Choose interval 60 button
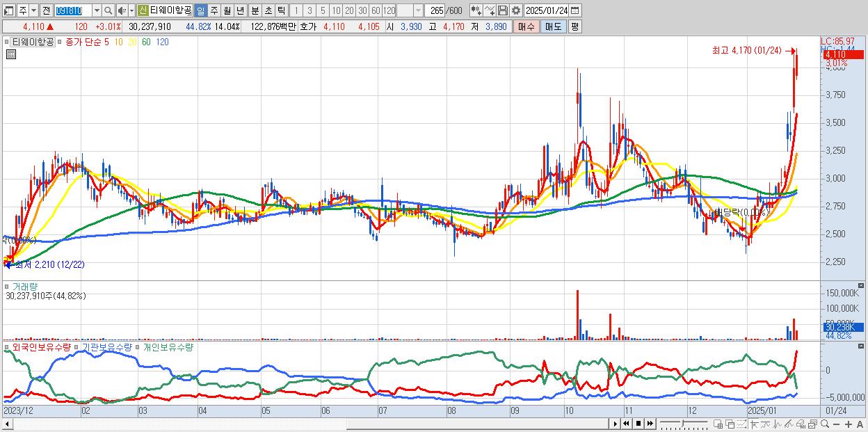 [376, 10]
